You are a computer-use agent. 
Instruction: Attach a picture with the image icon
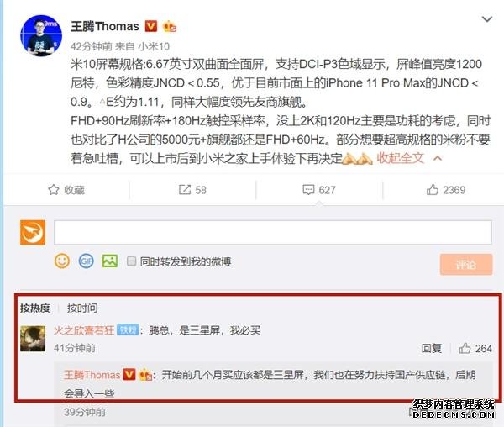110,261
